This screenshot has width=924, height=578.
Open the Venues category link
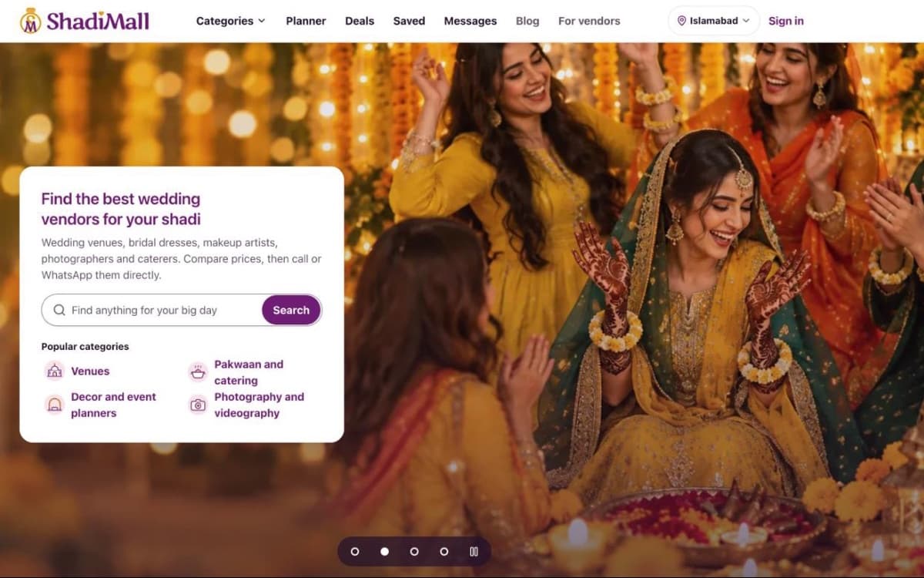[90, 371]
